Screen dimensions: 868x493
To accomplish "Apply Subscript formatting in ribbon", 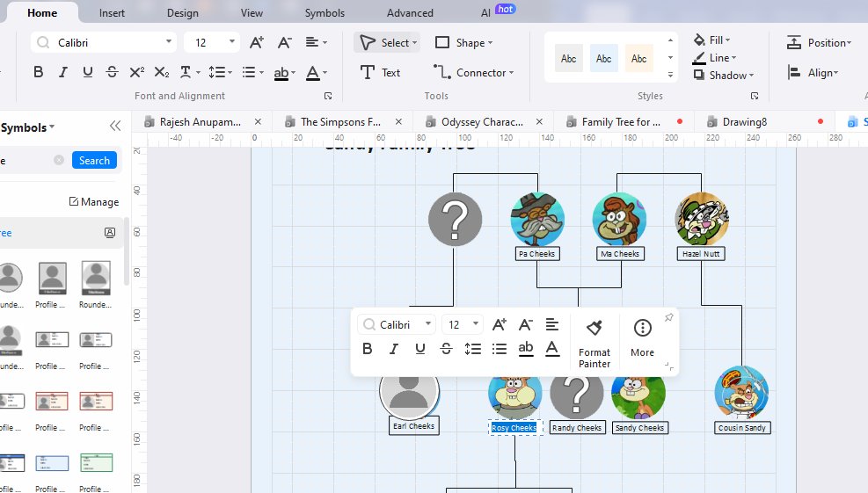I will pyautogui.click(x=161, y=72).
